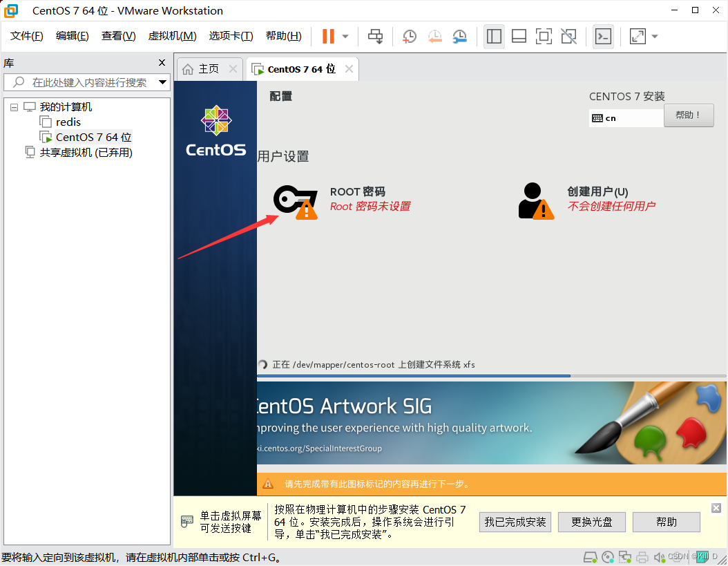Click the 更换光盘 button
This screenshot has height=566, width=728.
coord(592,522)
